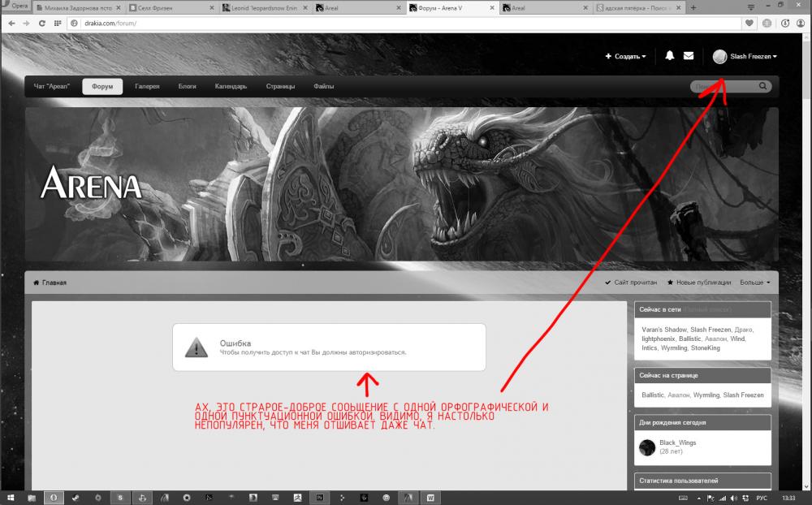The width and height of the screenshot is (812, 505).
Task: Open the Black_Wings birthday profile link
Action: (x=677, y=442)
